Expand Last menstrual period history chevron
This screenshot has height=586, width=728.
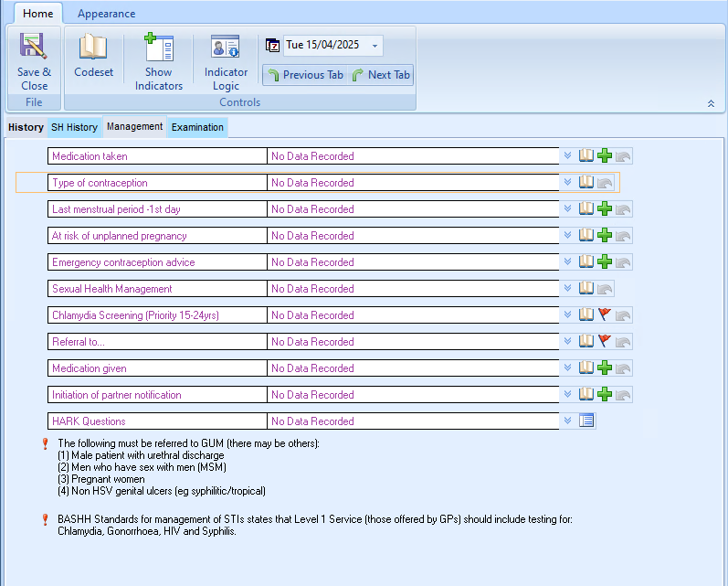567,208
